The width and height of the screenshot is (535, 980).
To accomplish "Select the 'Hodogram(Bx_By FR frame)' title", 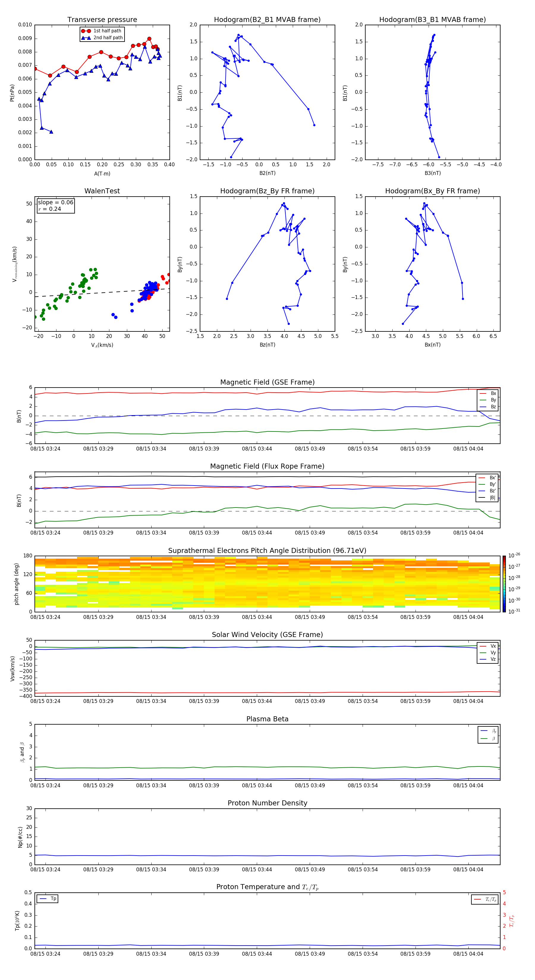I will click(x=432, y=191).
